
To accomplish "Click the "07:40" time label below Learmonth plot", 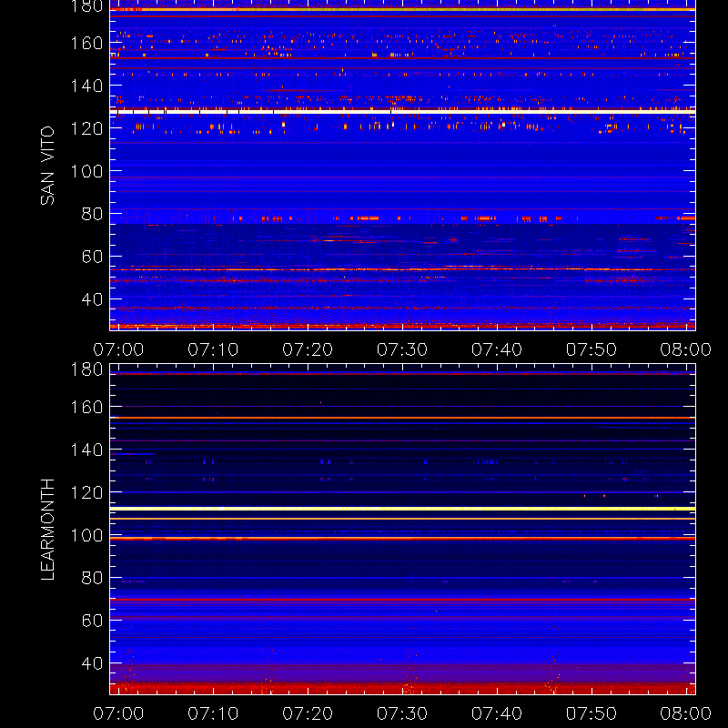I will click(x=497, y=713).
